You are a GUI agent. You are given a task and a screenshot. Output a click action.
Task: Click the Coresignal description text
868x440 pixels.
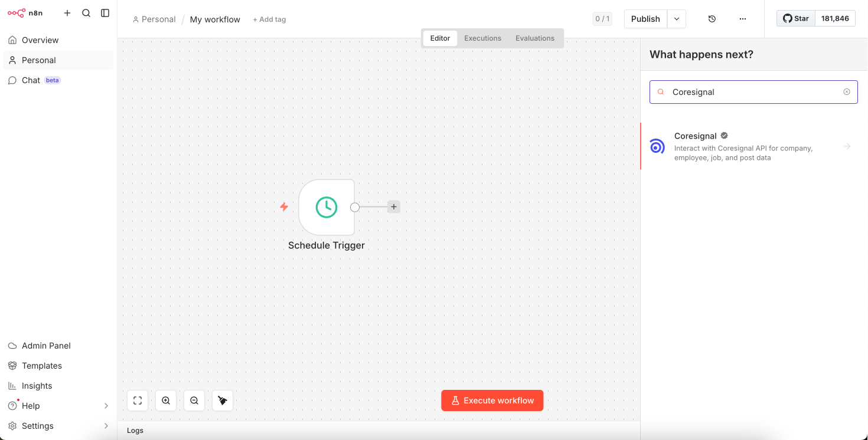(743, 153)
